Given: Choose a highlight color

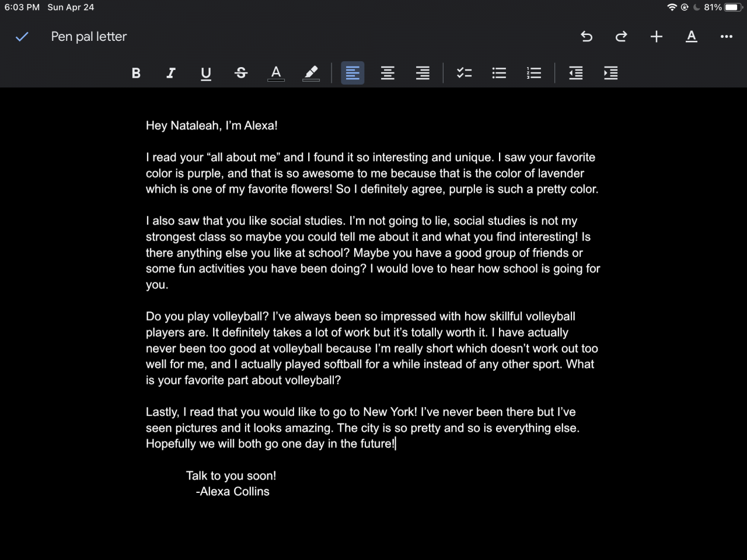Looking at the screenshot, I should point(311,73).
